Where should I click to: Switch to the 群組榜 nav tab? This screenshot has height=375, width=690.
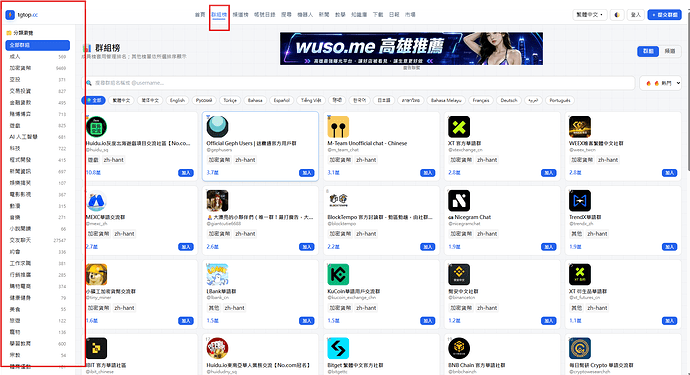219,15
